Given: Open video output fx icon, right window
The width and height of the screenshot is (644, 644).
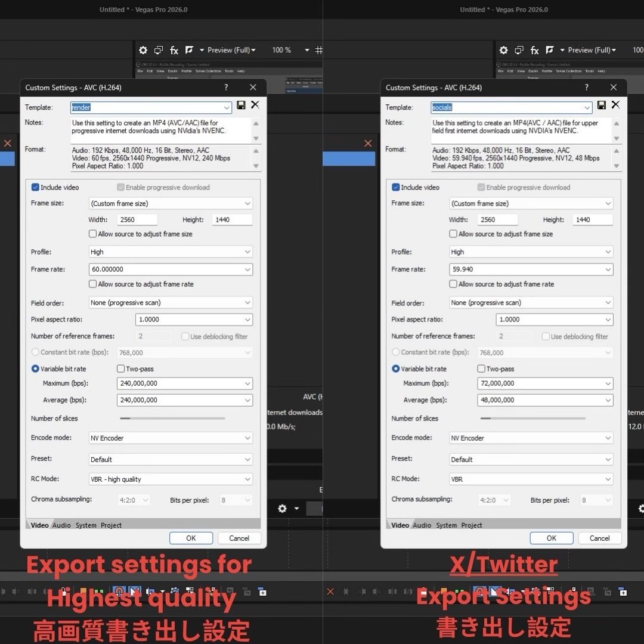Looking at the screenshot, I should coord(535,50).
